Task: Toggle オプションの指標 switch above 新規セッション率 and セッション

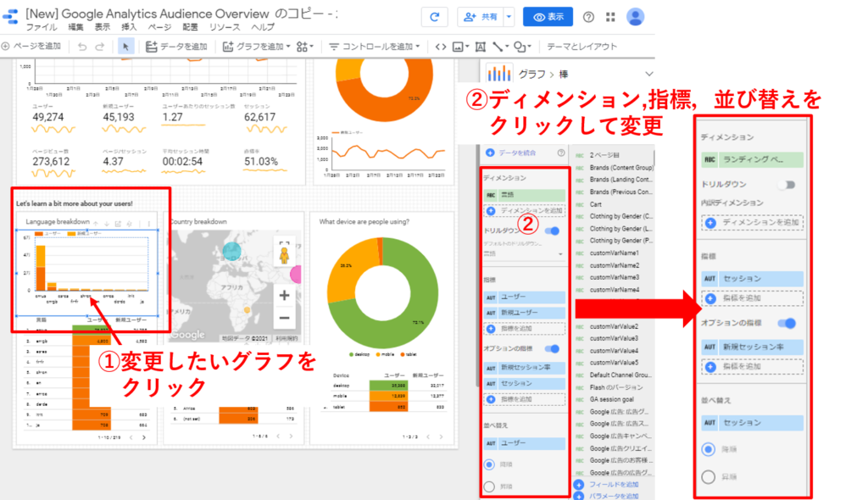Action: (x=552, y=349)
